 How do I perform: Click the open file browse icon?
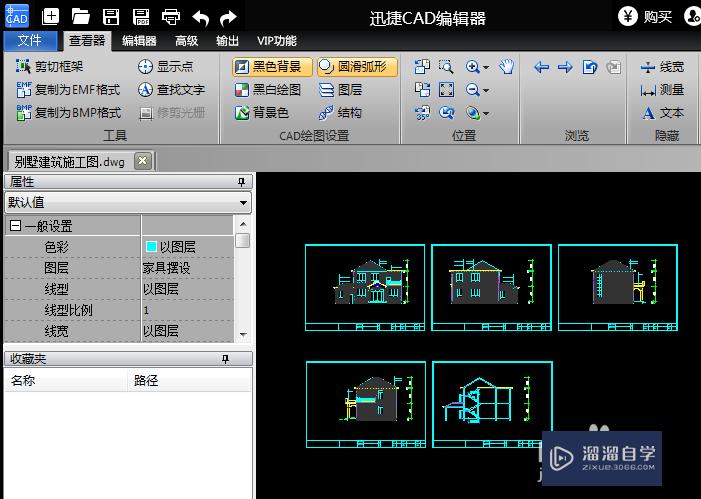pyautogui.click(x=590, y=67)
